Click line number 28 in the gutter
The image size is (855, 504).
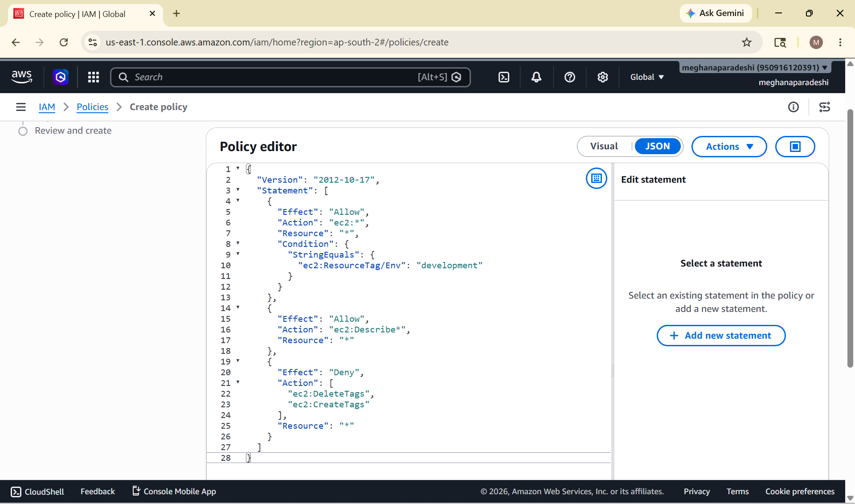[226, 458]
